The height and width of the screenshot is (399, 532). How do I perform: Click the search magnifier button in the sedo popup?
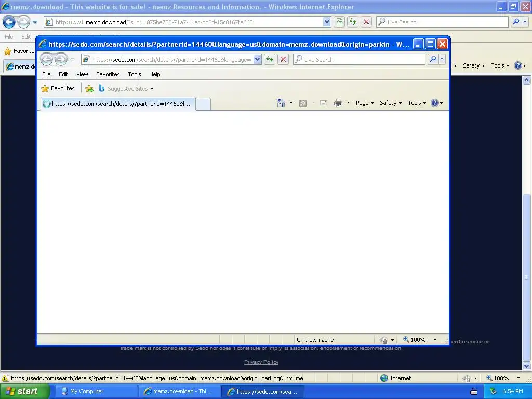click(x=433, y=60)
